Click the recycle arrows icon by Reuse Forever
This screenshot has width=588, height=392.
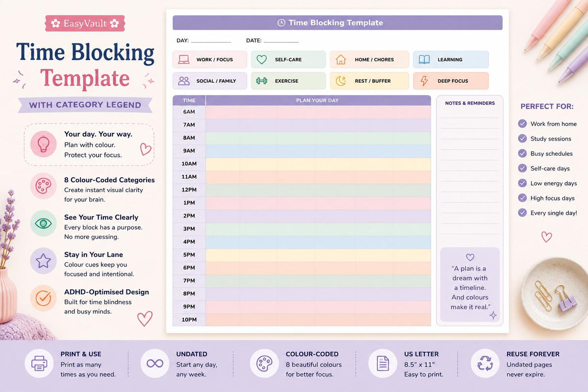click(x=485, y=364)
